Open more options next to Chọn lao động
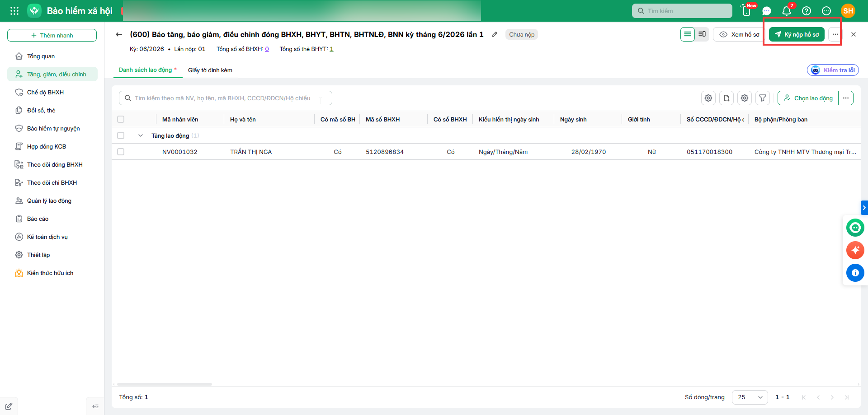The height and width of the screenshot is (415, 868). click(x=846, y=98)
